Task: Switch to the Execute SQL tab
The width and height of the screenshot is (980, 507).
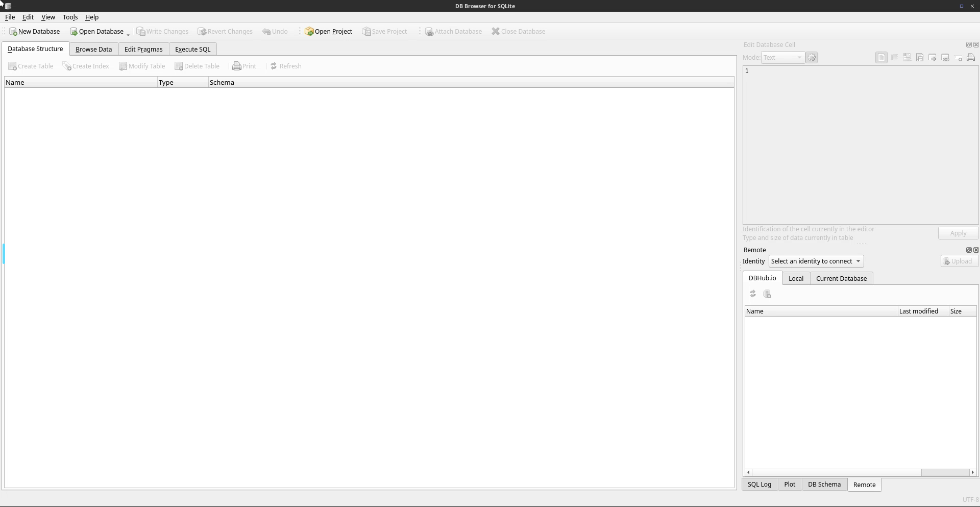Action: tap(192, 50)
